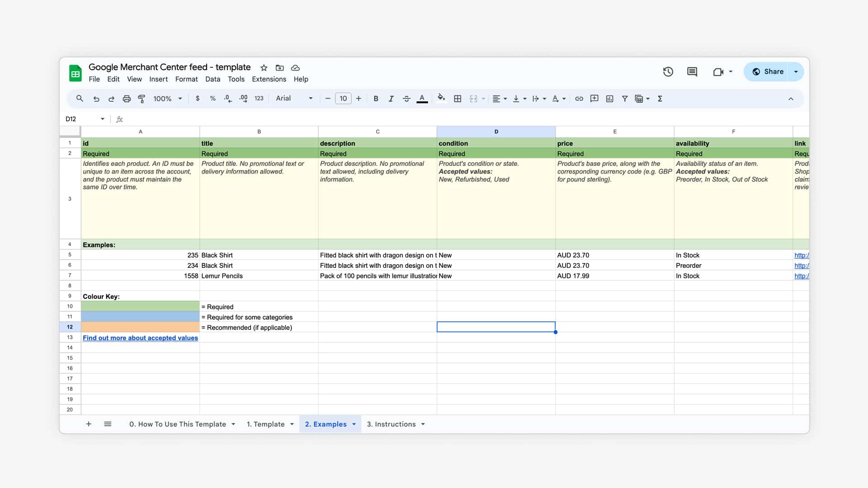Viewport: 868px width, 488px height.
Task: Select column D header
Action: (496, 131)
